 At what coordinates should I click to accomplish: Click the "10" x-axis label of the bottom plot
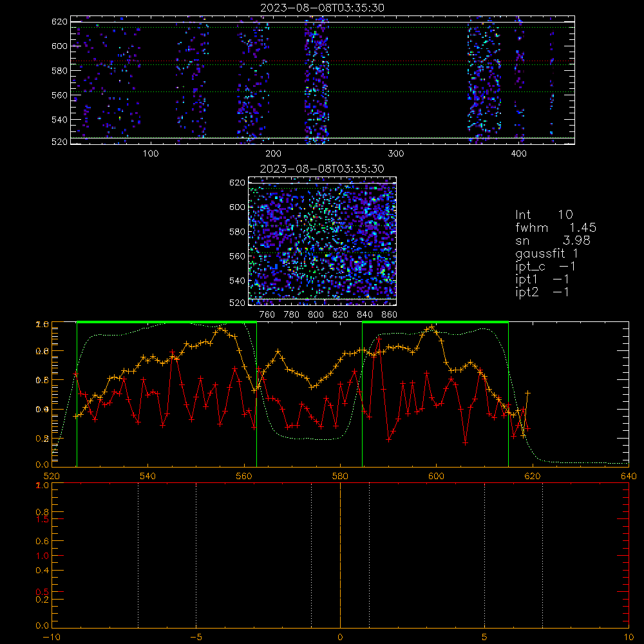click(629, 637)
